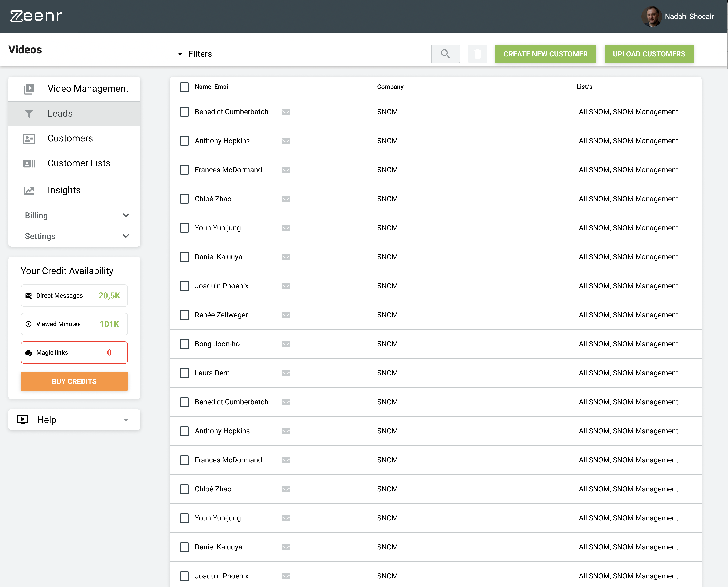
Task: Click the CREATE NEW CUSTOMER button
Action: point(545,54)
